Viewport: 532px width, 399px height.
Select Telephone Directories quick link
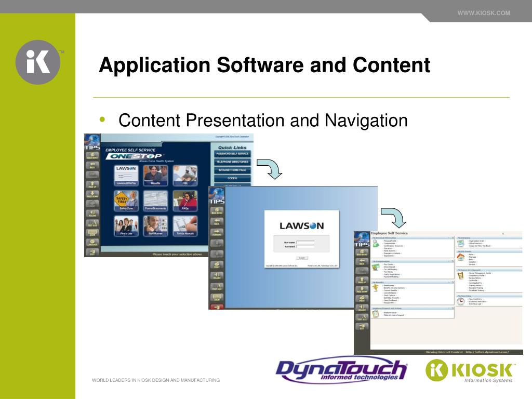[232, 162]
